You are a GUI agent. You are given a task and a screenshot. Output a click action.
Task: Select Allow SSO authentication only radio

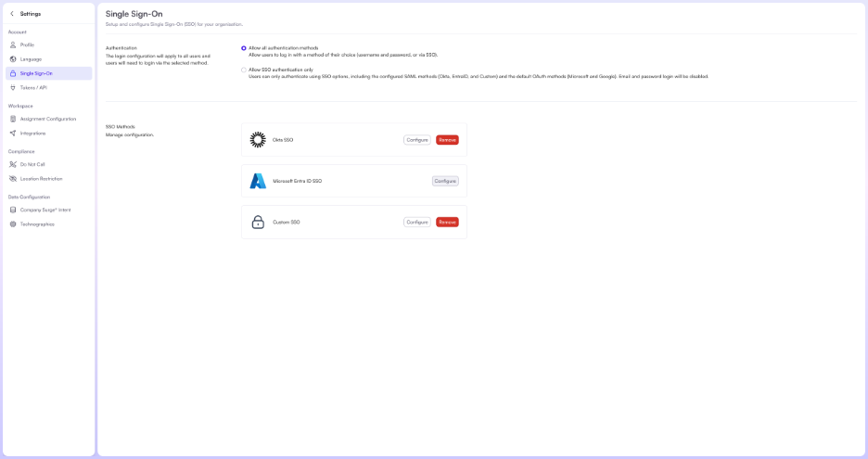tap(244, 70)
